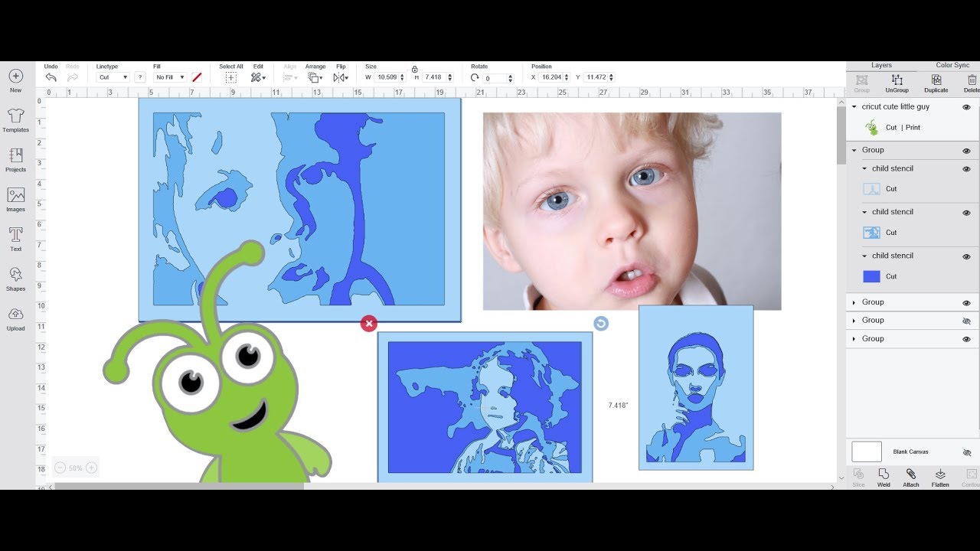The height and width of the screenshot is (551, 980).
Task: Zoom in with the plus button
Action: click(91, 468)
